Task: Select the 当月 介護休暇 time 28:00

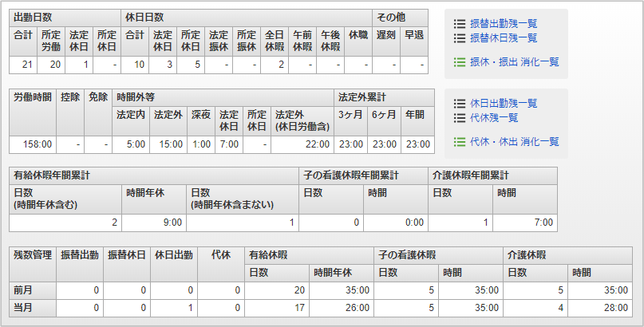Action: click(600, 308)
